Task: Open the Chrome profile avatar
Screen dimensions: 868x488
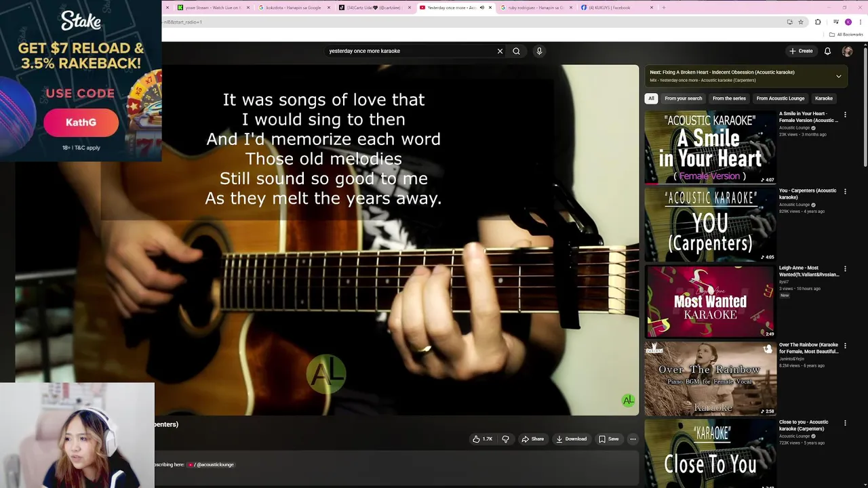Action: [x=848, y=22]
